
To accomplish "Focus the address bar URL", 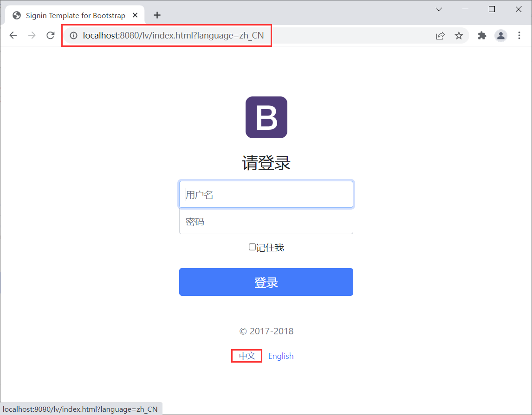I will point(173,36).
